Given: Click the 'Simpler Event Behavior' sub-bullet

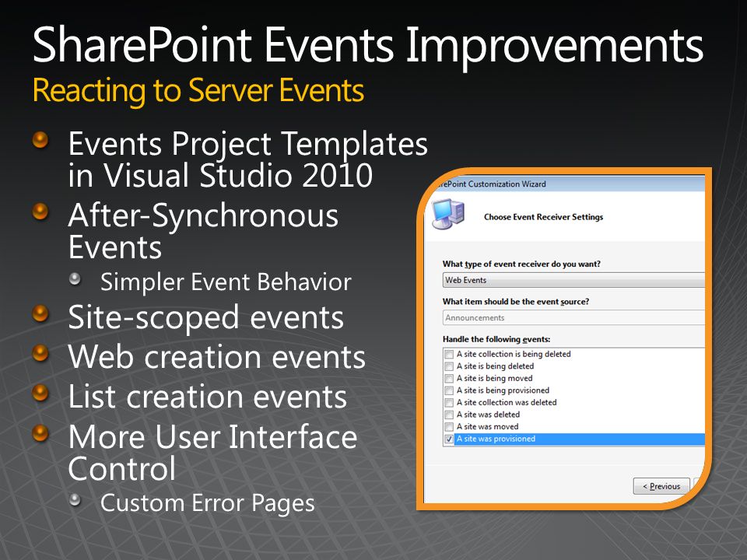Looking at the screenshot, I should pyautogui.click(x=226, y=282).
